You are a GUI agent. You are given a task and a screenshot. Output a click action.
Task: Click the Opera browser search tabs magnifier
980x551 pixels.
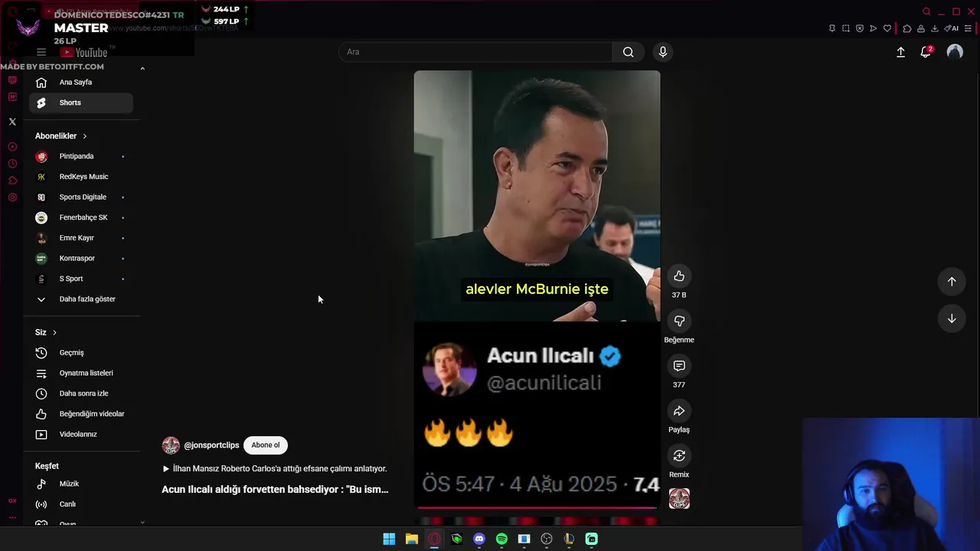tap(926, 11)
